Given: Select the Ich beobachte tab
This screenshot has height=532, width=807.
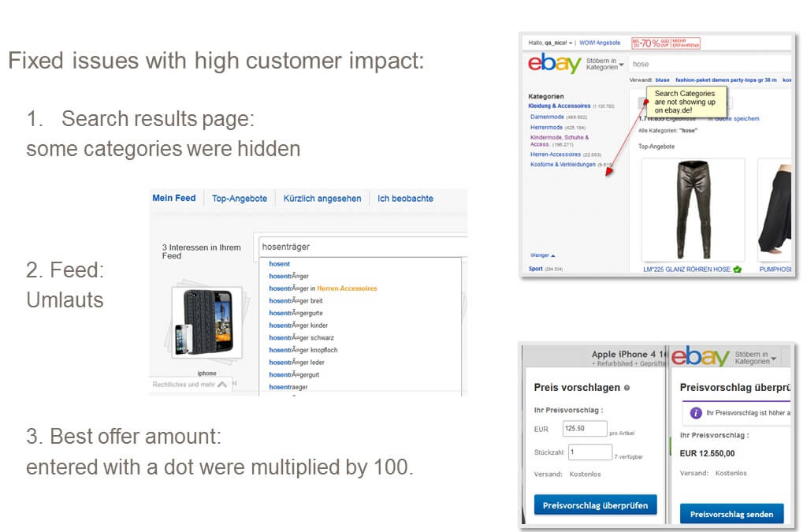Looking at the screenshot, I should (405, 199).
